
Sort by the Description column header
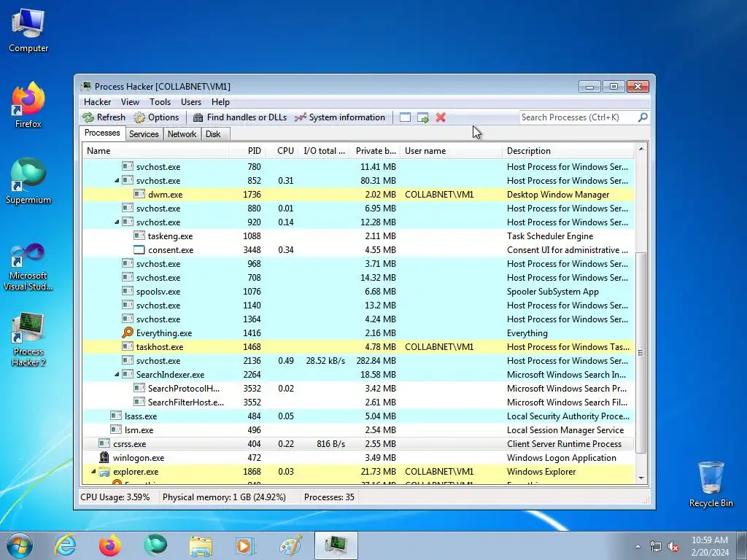pyautogui.click(x=568, y=150)
